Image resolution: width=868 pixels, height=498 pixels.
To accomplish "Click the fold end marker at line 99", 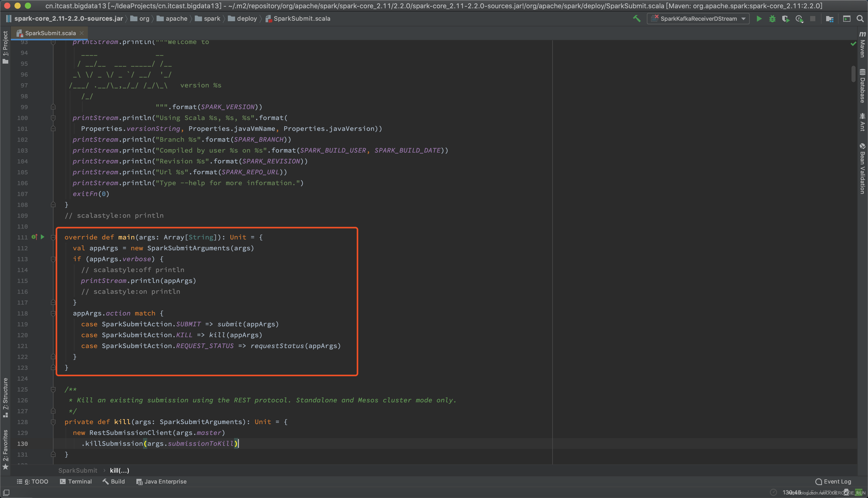I will 53,107.
